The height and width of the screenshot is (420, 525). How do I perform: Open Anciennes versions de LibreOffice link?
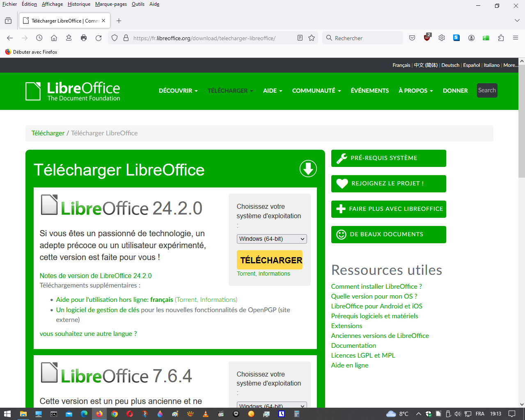pyautogui.click(x=380, y=336)
